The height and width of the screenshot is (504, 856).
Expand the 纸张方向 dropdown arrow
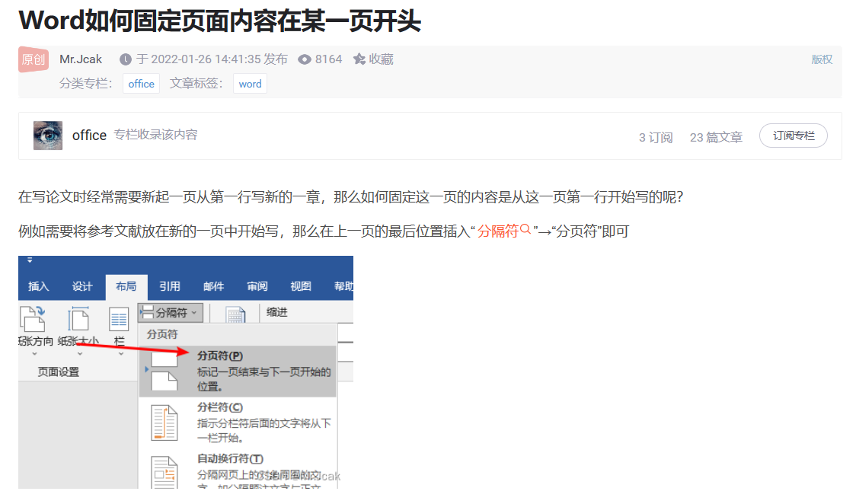[34, 354]
